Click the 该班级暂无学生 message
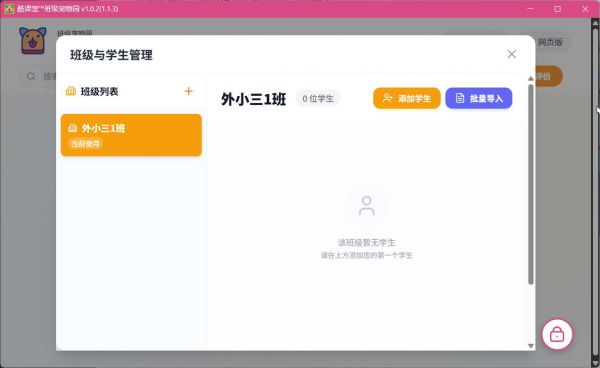Viewport: 600px width, 368px height. (367, 243)
